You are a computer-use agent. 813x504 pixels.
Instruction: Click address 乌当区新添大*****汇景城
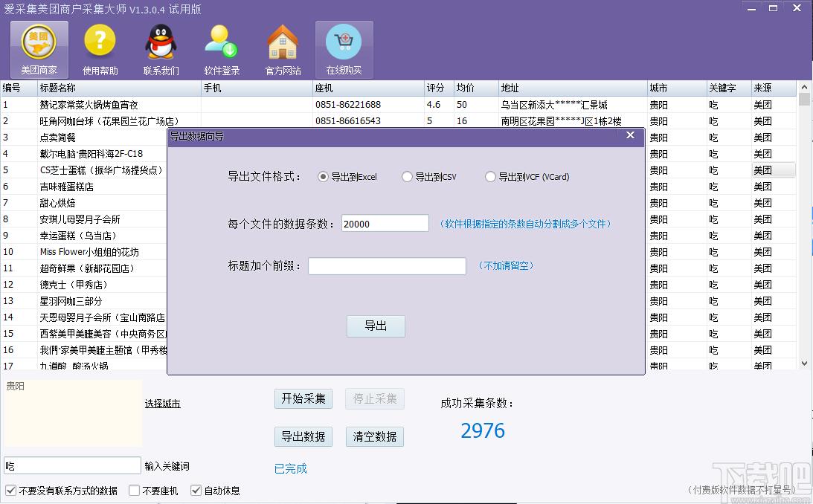point(553,105)
